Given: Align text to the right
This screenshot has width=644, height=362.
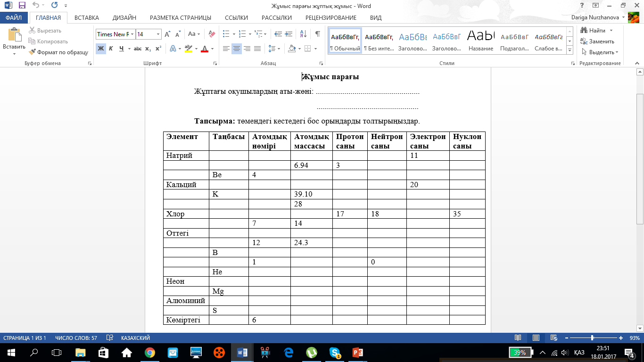Looking at the screenshot, I should pyautogui.click(x=247, y=49).
